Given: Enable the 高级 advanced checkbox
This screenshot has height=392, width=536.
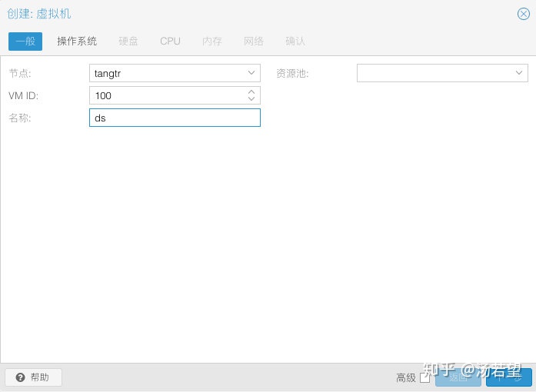Looking at the screenshot, I should coord(425,377).
